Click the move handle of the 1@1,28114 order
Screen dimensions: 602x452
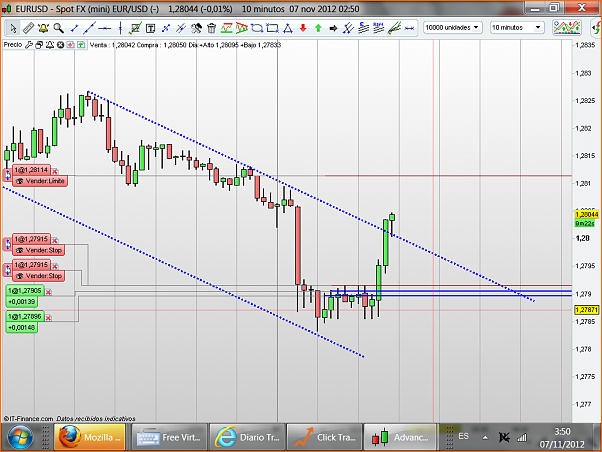click(x=8, y=175)
